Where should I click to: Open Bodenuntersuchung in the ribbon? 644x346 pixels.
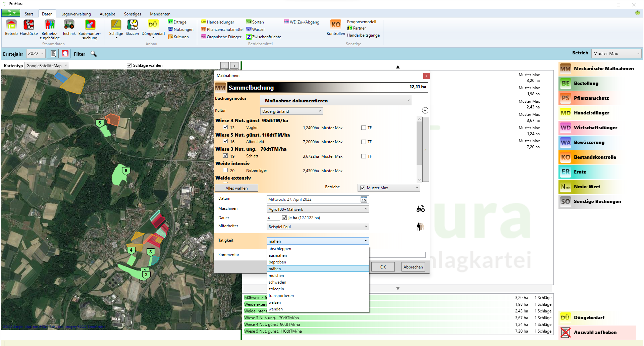[90, 25]
